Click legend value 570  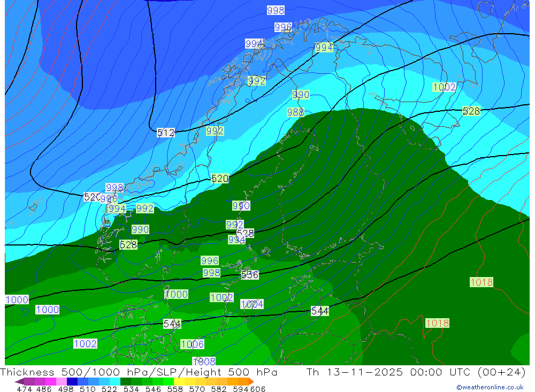[197, 389]
